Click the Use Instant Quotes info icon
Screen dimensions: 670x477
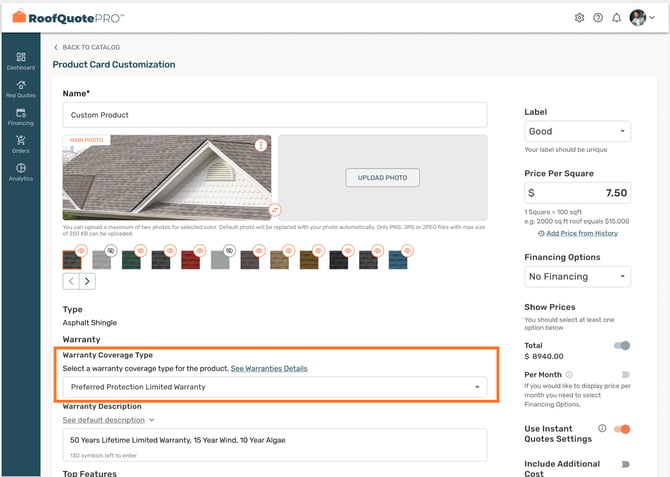[602, 428]
